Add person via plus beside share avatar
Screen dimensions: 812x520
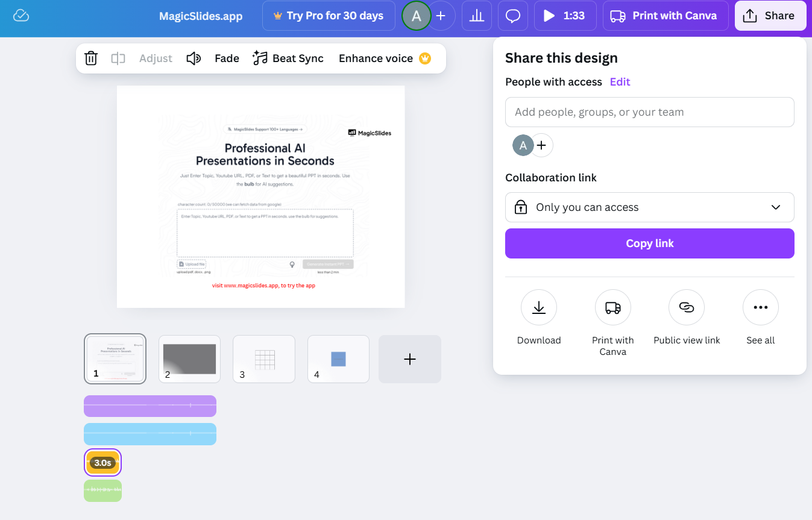click(542, 145)
